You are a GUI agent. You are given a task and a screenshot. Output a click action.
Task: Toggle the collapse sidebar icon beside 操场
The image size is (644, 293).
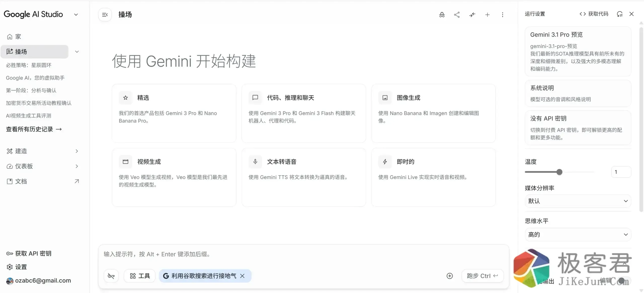pos(105,15)
